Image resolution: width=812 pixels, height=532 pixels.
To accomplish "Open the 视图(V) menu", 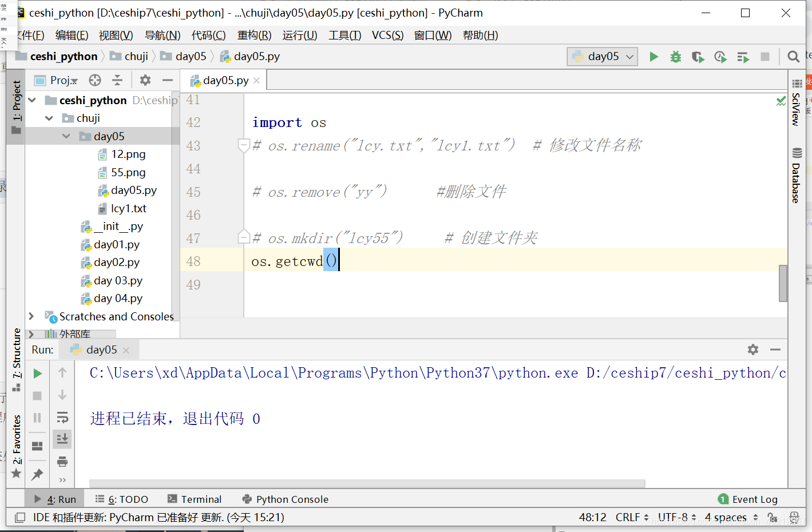I will (x=116, y=35).
